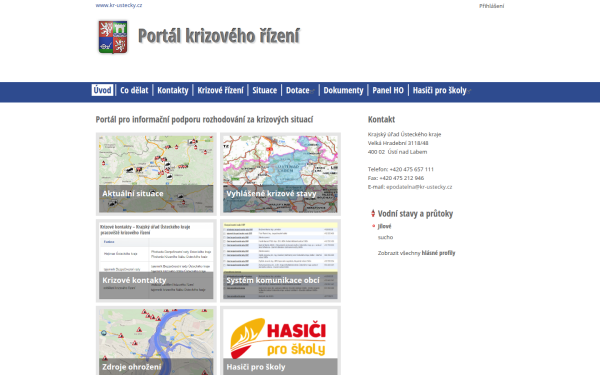Viewport: 600px width, 375px height.
Task: Click the Fax: +420 475 212 946 line
Action: click(396, 178)
